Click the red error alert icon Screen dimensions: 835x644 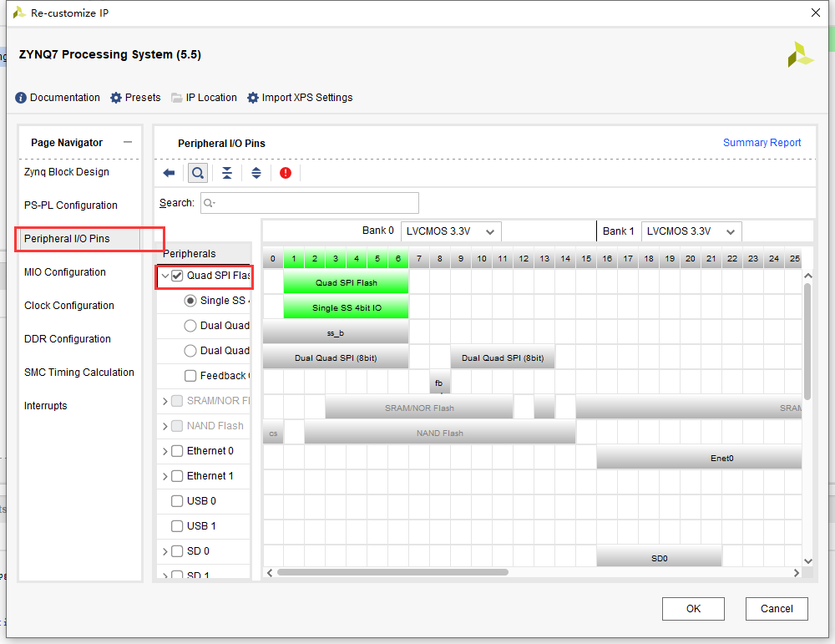(x=286, y=173)
